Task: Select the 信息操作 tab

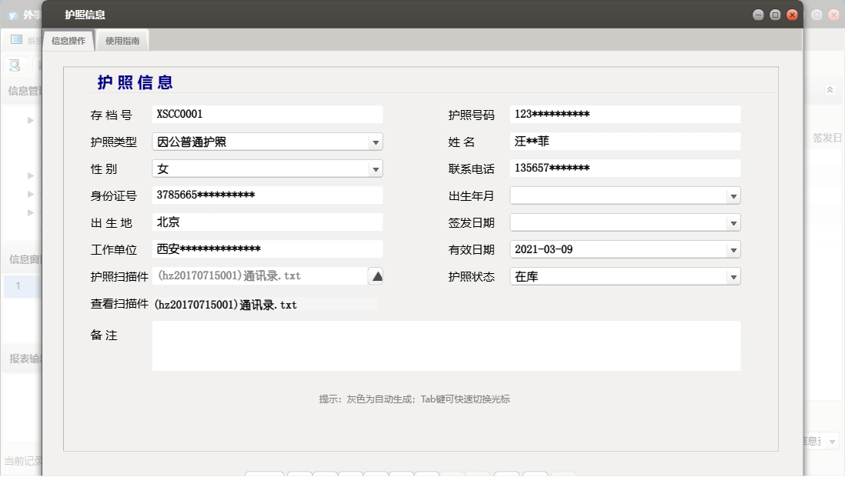Action: click(68, 41)
